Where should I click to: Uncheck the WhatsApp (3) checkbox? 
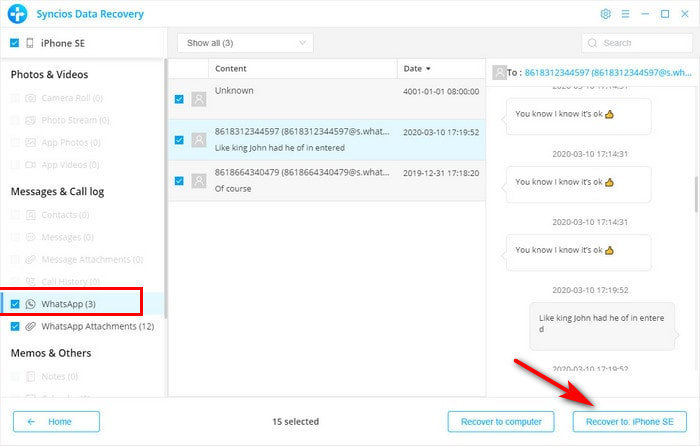(x=15, y=304)
